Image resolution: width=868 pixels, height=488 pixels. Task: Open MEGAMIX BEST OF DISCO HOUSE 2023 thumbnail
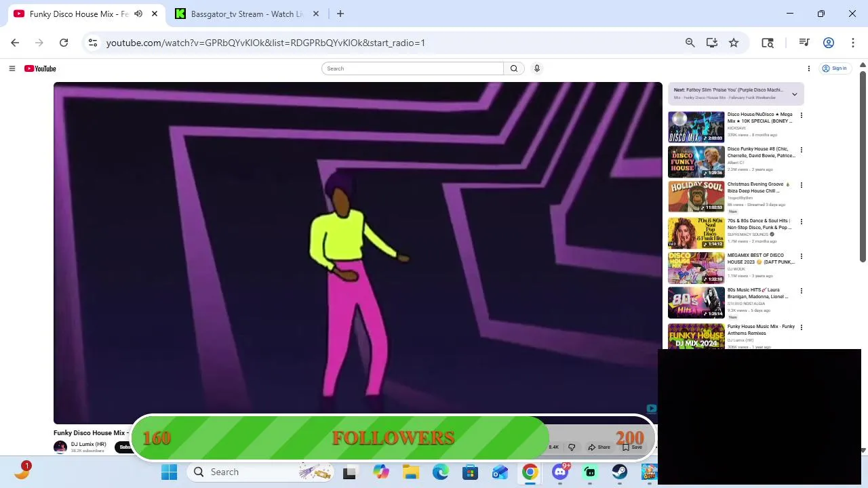(x=696, y=268)
